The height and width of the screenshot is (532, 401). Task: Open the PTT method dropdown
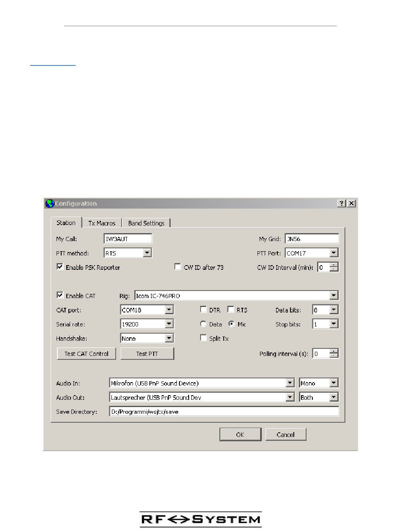[x=128, y=253]
